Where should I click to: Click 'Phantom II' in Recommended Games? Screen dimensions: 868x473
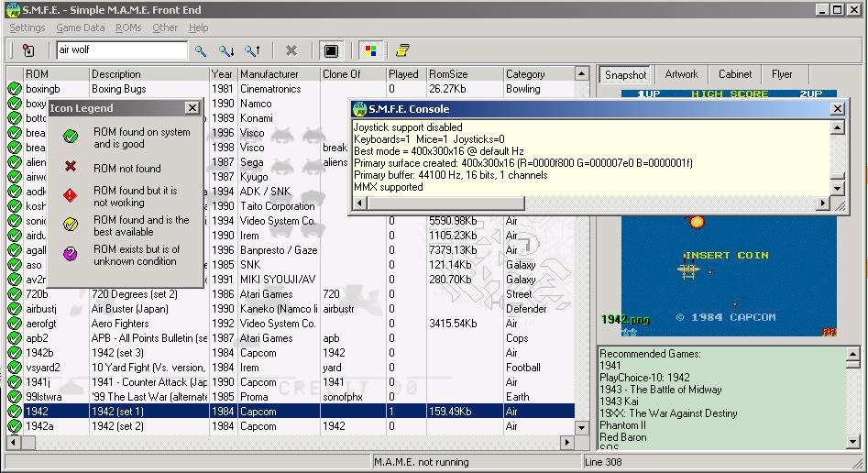click(622, 425)
